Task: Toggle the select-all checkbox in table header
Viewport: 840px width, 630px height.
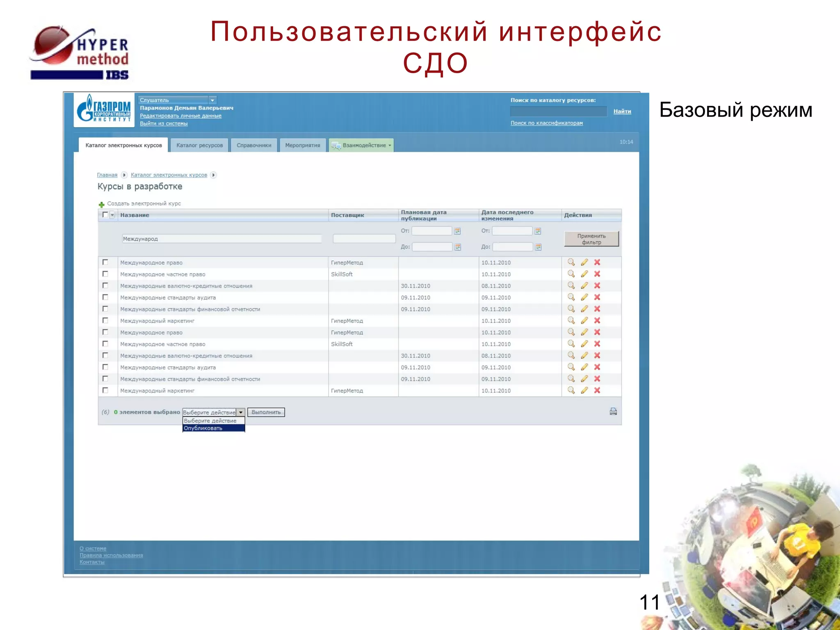Action: coord(105,215)
